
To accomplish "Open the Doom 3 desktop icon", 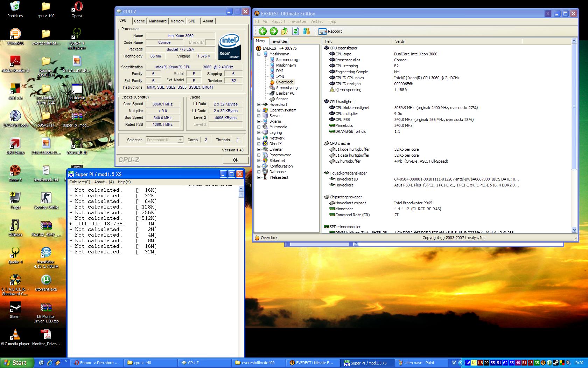I will pos(15,173).
